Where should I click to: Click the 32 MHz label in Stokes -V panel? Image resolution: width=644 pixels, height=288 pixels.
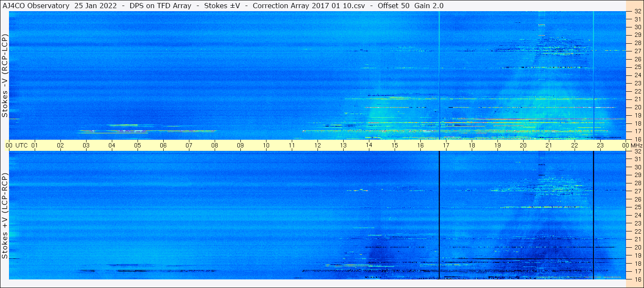click(638, 12)
